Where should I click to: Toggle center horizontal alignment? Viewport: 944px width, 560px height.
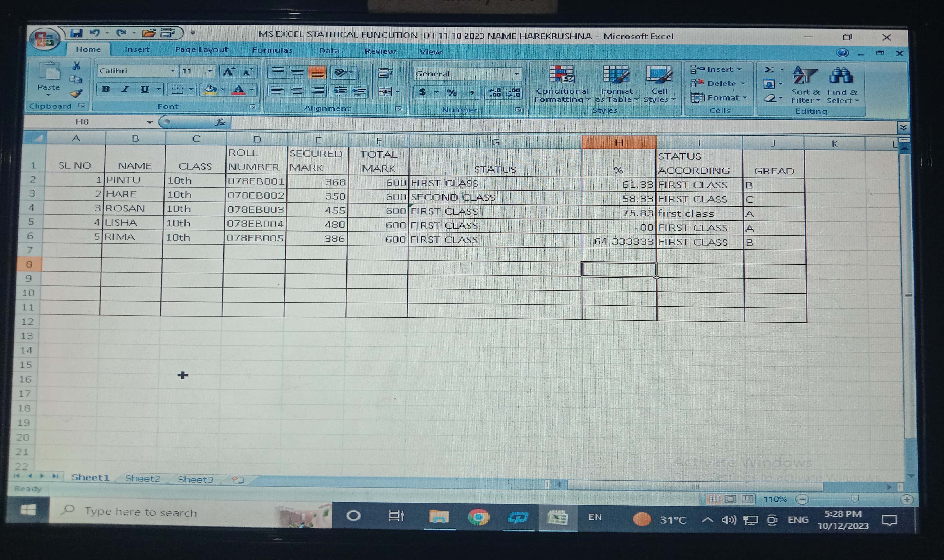pos(297,91)
